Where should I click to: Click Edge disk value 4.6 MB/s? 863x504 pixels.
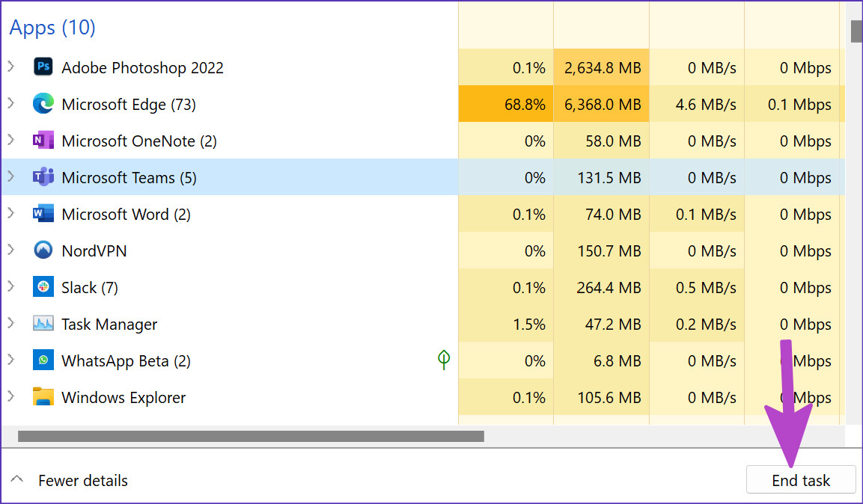[x=706, y=105]
